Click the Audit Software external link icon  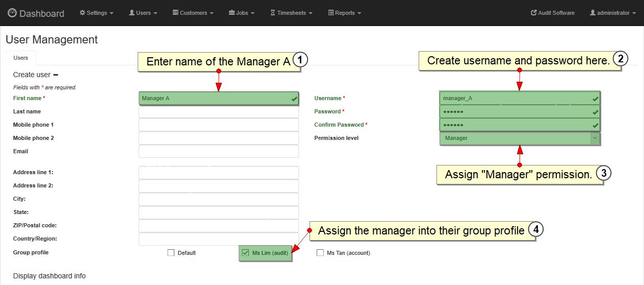(x=534, y=13)
